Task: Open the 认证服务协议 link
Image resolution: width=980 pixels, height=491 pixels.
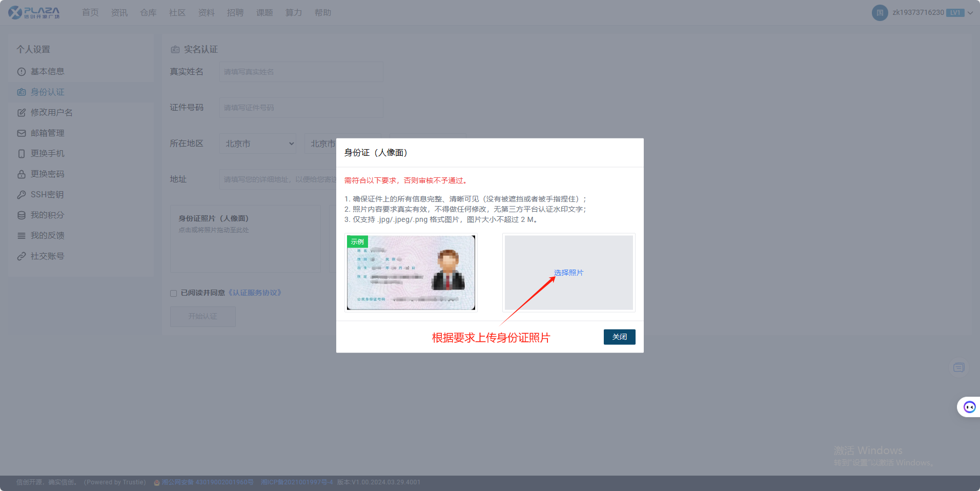Action: (x=255, y=293)
